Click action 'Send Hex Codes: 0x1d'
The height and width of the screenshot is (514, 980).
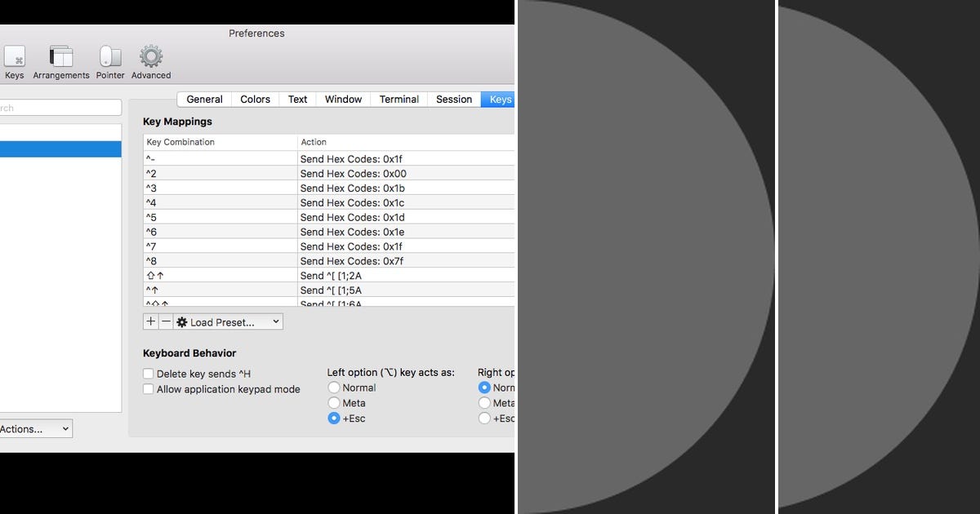353,218
